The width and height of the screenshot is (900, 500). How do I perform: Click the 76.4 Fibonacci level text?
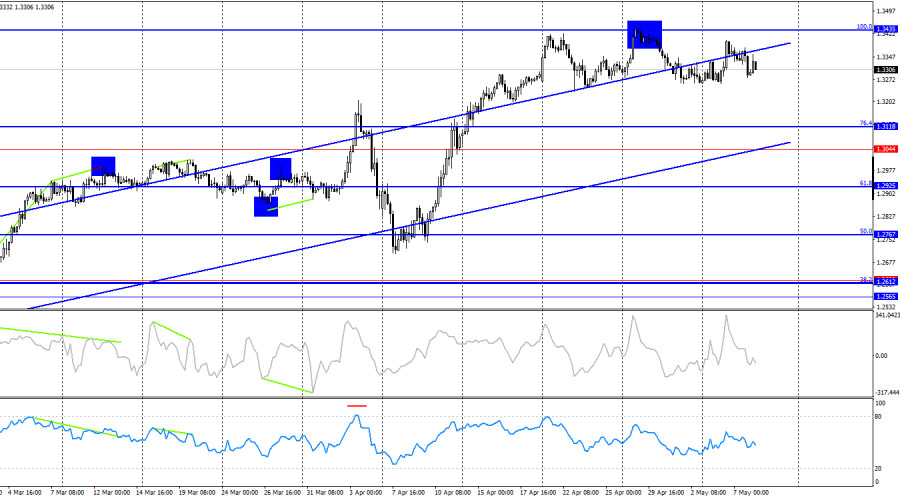[x=866, y=123]
